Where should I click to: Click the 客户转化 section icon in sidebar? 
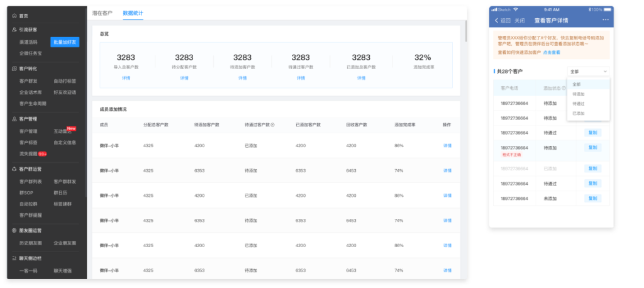[x=14, y=68]
